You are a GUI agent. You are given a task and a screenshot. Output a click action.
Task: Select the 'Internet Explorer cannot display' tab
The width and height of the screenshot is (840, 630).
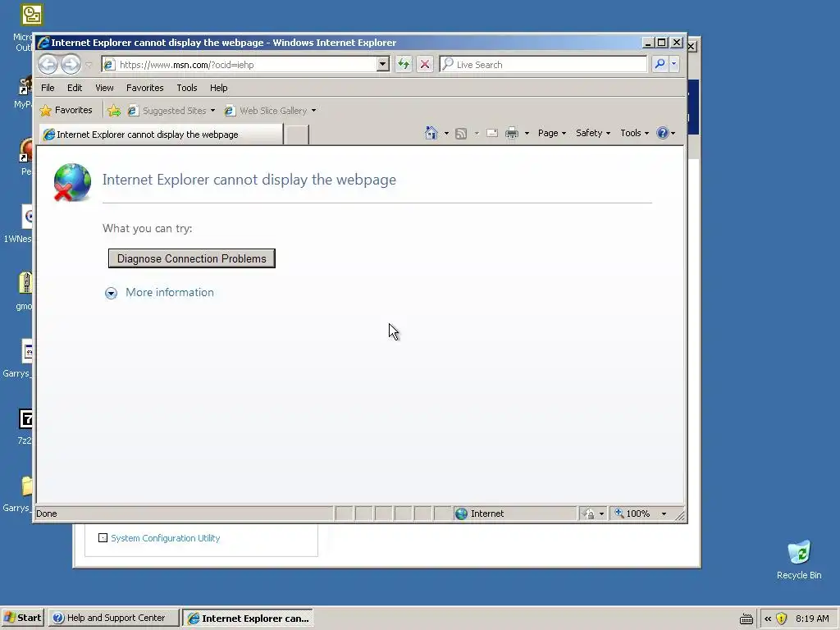point(161,135)
